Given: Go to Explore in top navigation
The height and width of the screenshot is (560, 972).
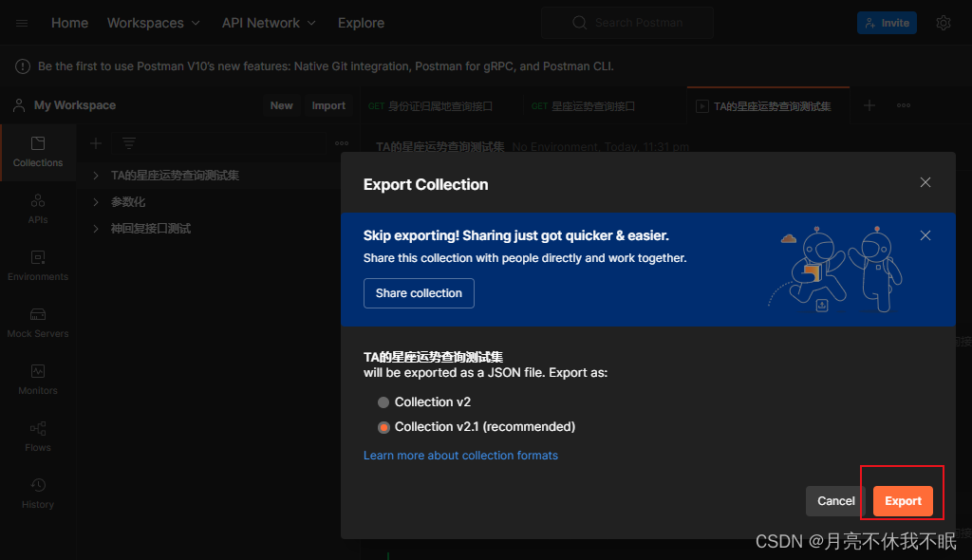Looking at the screenshot, I should (x=361, y=23).
